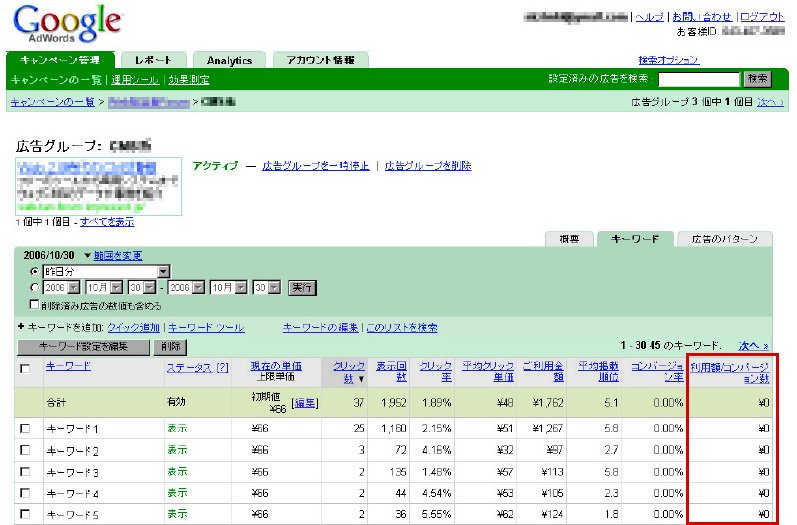Check the box for キーワード1 row

point(25,428)
